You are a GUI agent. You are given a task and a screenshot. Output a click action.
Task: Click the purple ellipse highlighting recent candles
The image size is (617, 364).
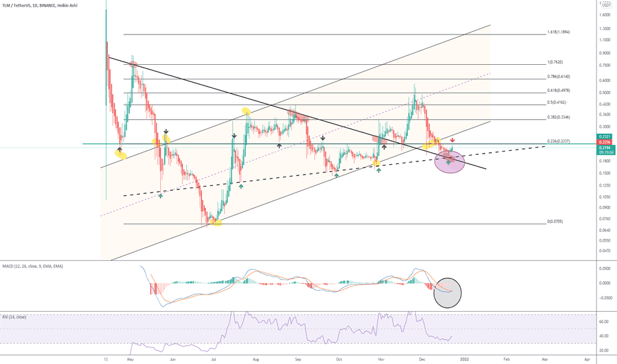pyautogui.click(x=450, y=161)
